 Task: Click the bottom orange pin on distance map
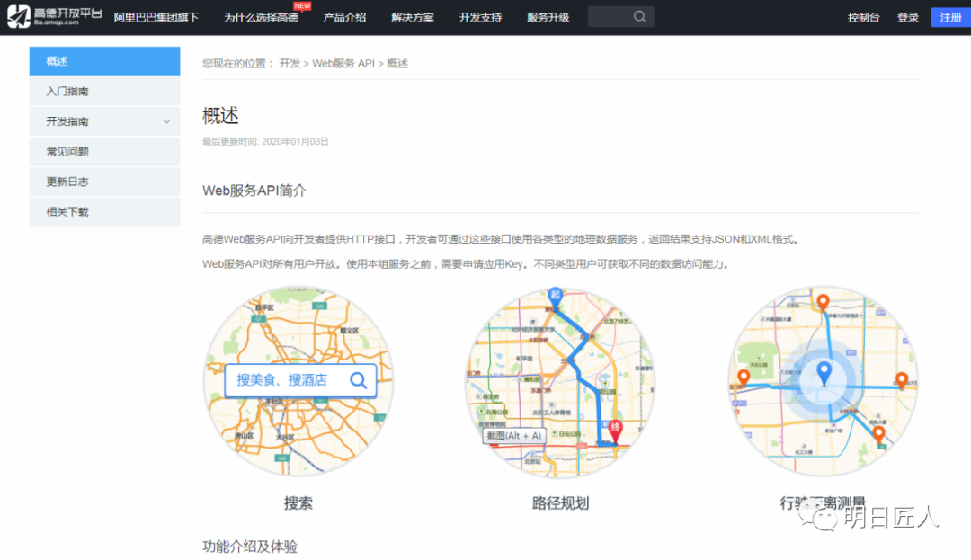pos(878,434)
